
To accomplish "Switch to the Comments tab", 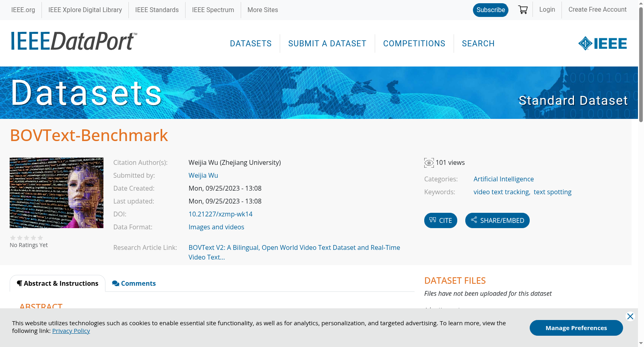I will pos(134,283).
